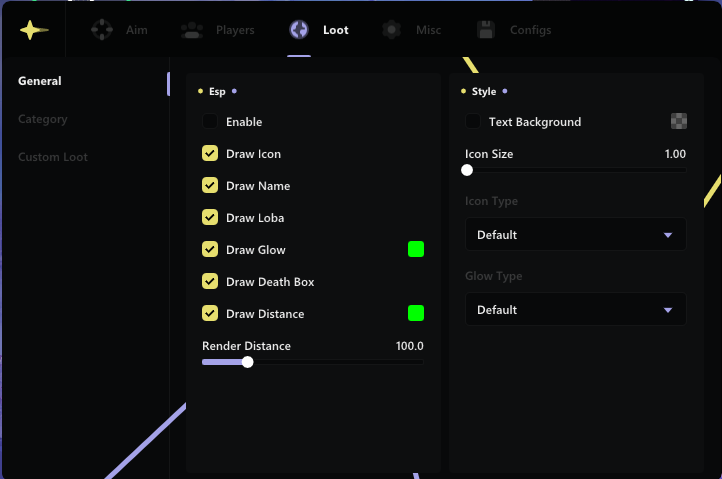Toggle the Draw Death Box checkbox
The height and width of the screenshot is (479, 722).
[210, 282]
